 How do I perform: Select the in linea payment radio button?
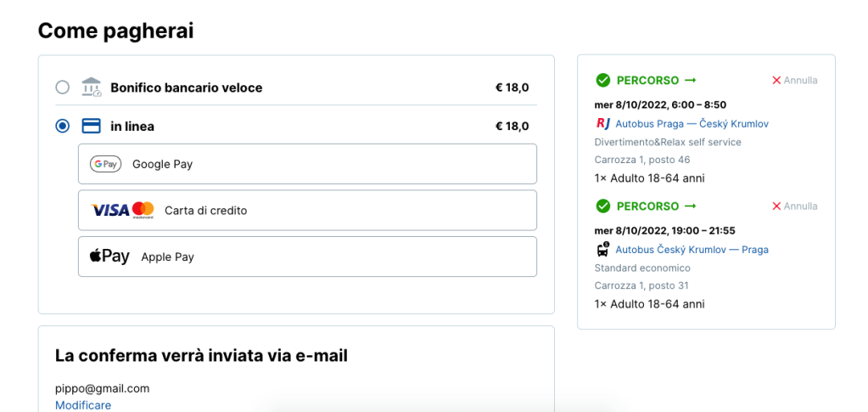[63, 126]
